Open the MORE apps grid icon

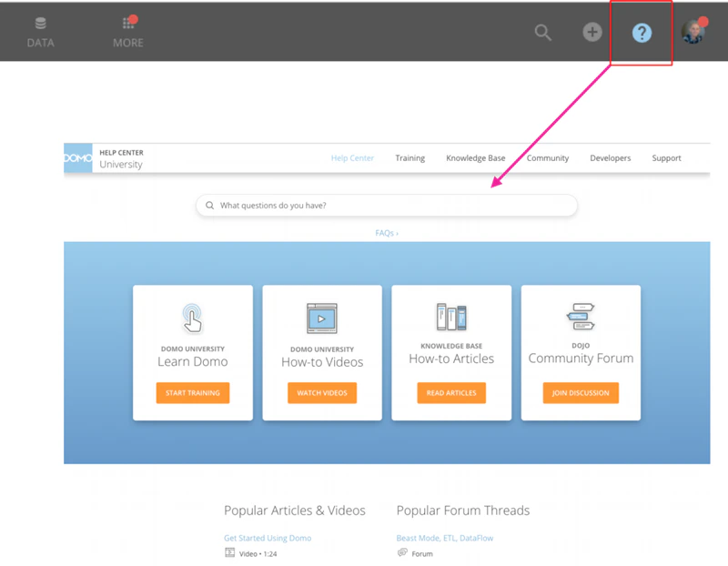(127, 23)
